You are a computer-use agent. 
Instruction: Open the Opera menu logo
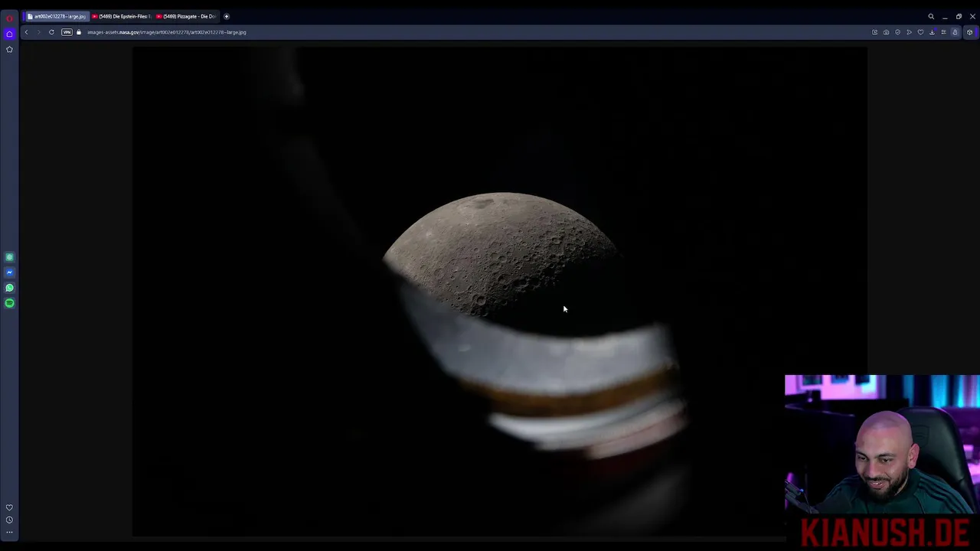click(9, 18)
